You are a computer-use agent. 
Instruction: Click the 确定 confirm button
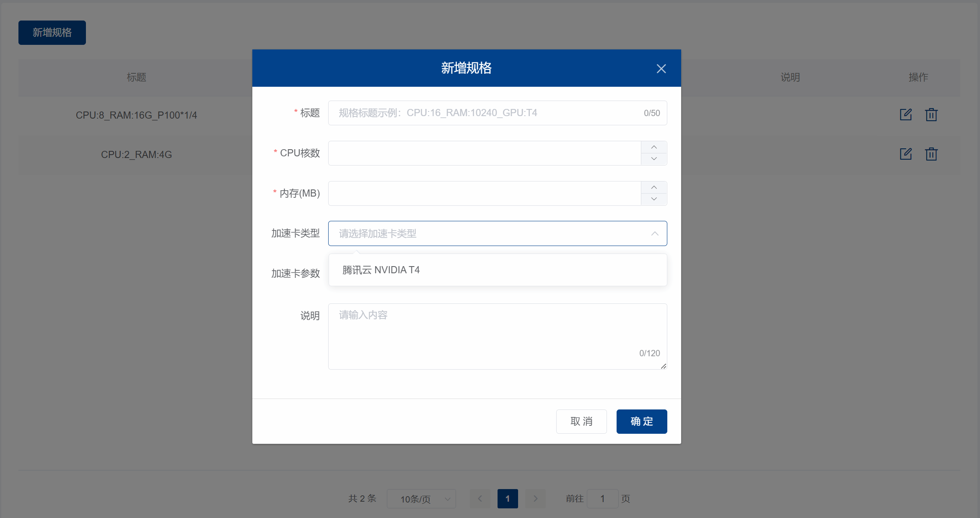(641, 421)
